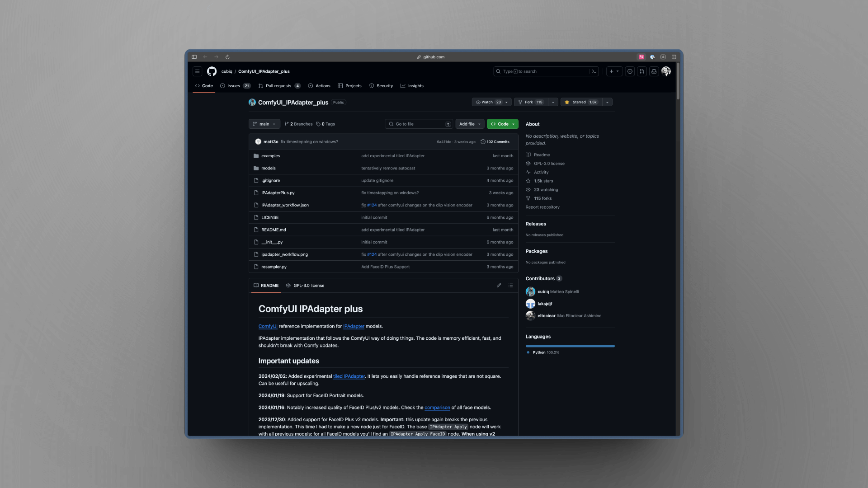Click the Python language bar

pyautogui.click(x=570, y=346)
